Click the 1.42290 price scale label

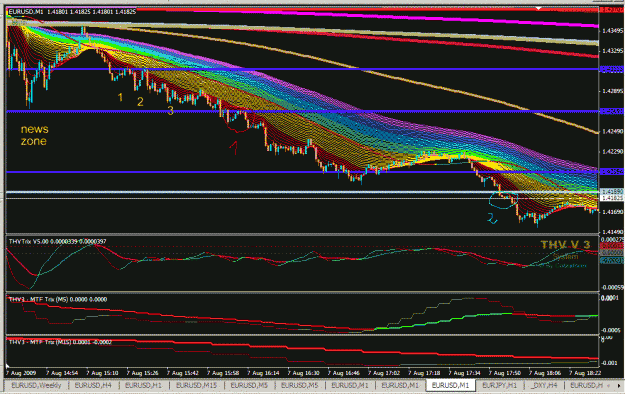pos(613,152)
